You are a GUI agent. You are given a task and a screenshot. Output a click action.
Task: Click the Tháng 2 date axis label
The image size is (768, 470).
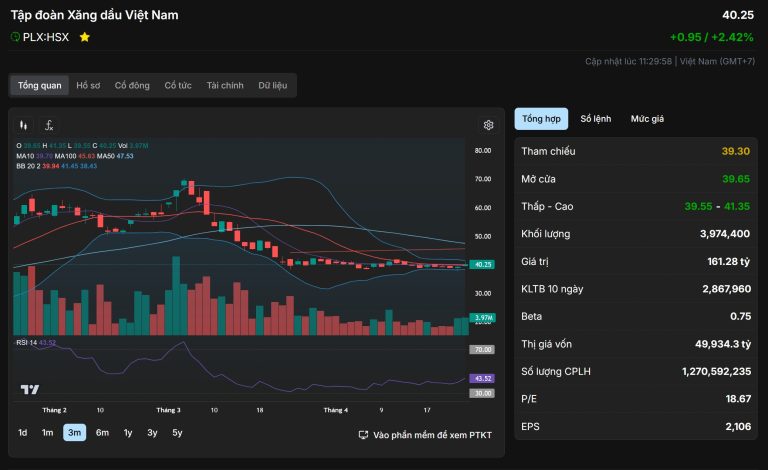pos(54,410)
